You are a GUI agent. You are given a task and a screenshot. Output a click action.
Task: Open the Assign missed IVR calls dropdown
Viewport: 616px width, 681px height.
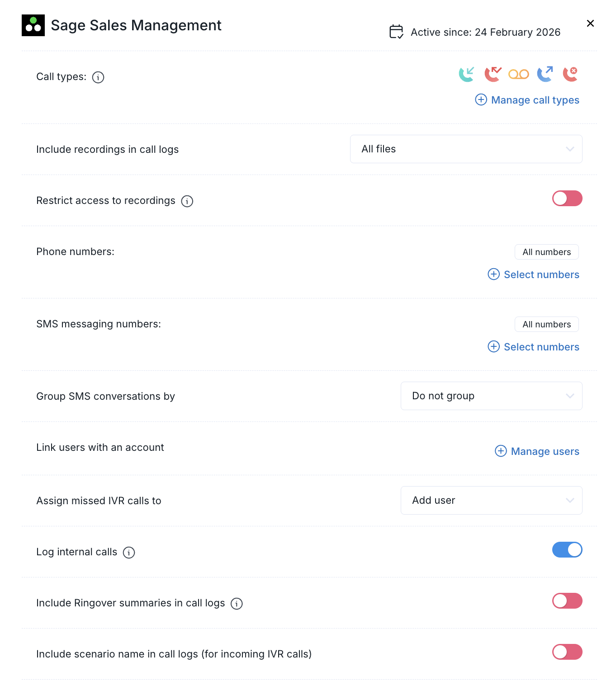point(491,500)
